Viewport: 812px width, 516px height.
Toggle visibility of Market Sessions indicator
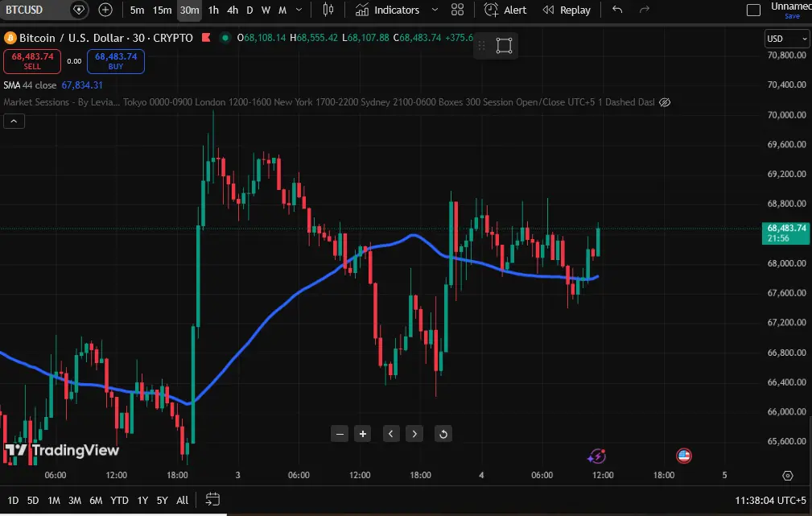(665, 102)
